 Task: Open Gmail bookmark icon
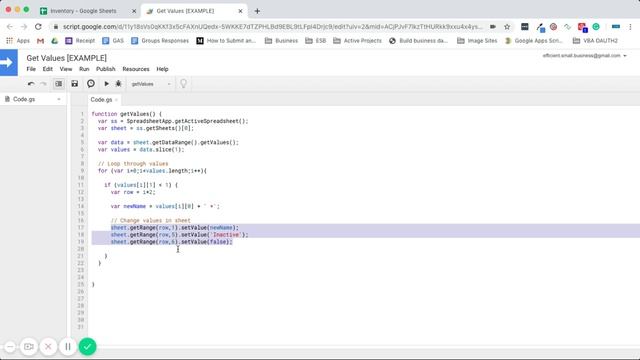click(x=40, y=40)
